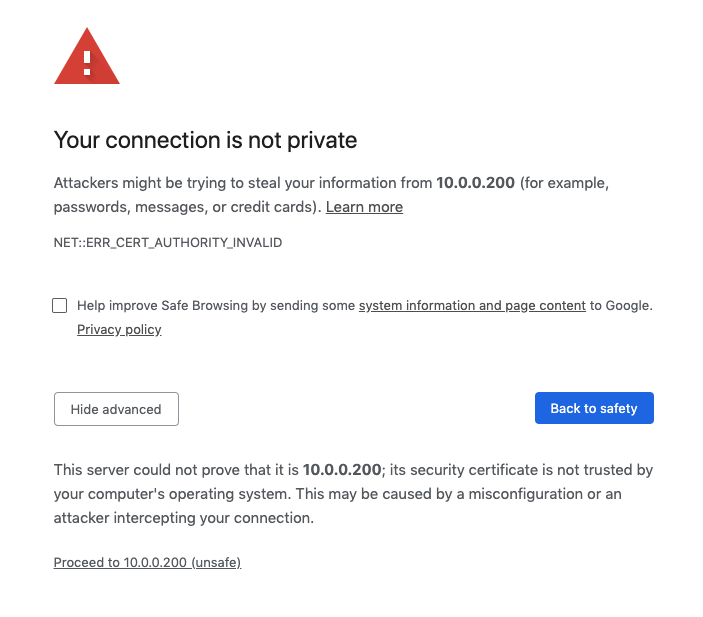Click the Back to safety button

(x=594, y=408)
